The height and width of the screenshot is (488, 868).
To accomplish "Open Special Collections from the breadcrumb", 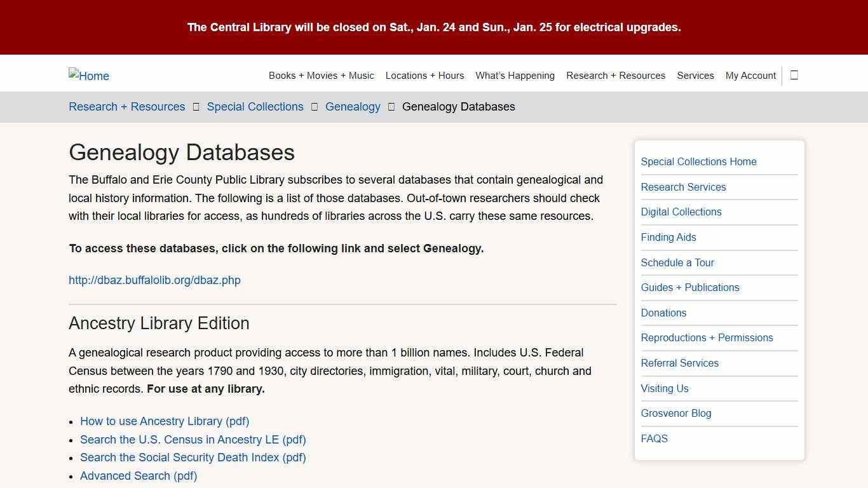I will click(255, 107).
